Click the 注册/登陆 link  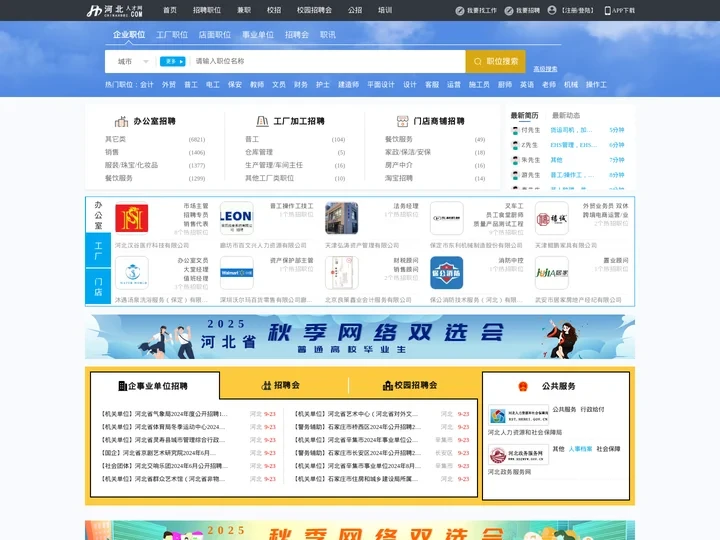pos(578,11)
